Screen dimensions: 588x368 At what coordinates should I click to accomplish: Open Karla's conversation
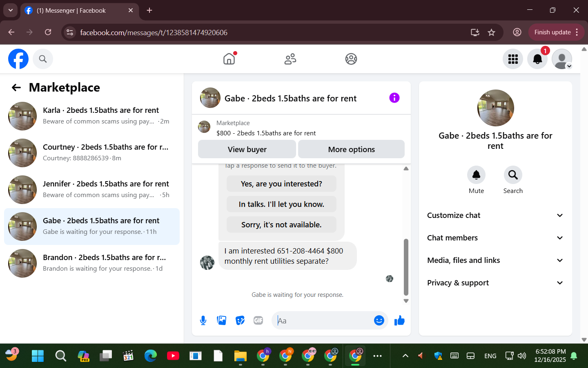click(x=92, y=116)
